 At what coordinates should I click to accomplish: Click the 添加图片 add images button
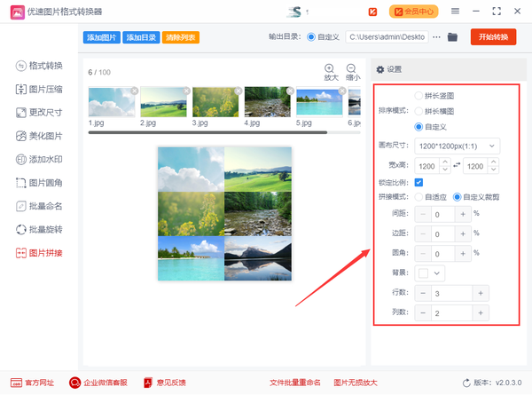[x=101, y=37]
